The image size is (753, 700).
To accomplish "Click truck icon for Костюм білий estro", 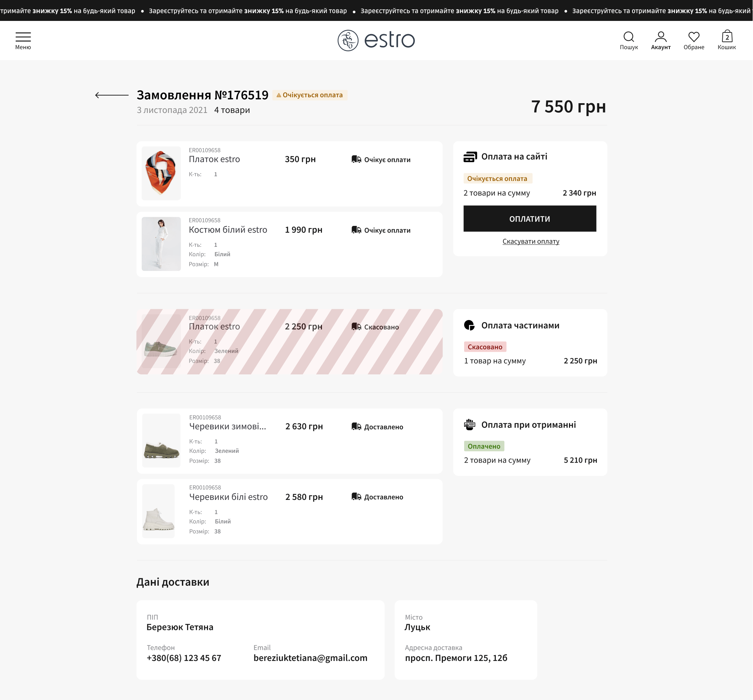I will [x=356, y=230].
